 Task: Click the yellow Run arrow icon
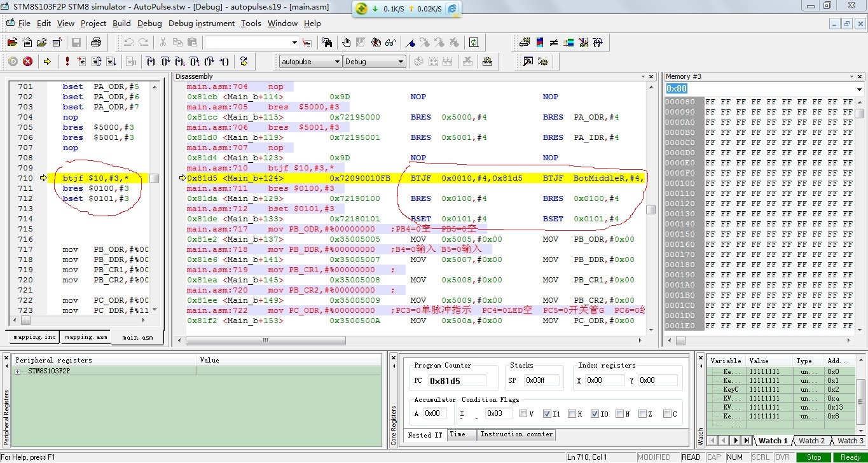[x=47, y=62]
